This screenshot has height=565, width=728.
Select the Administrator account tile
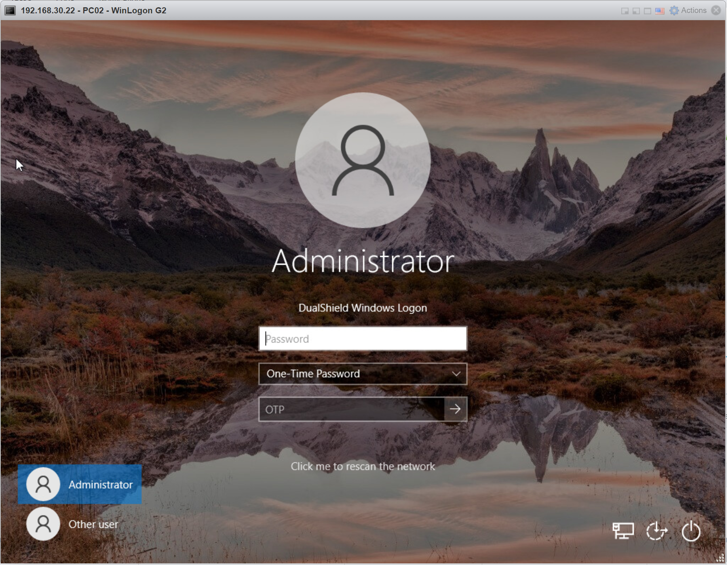pyautogui.click(x=80, y=484)
